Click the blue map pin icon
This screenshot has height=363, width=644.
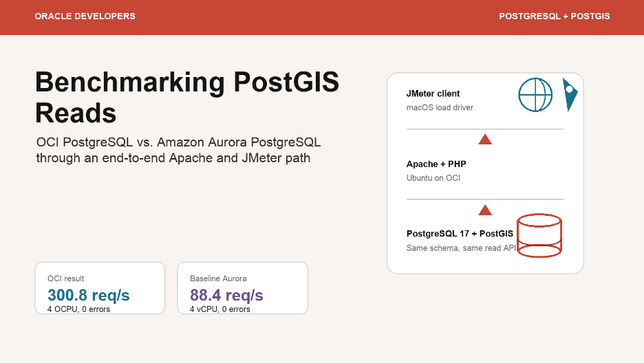570,95
